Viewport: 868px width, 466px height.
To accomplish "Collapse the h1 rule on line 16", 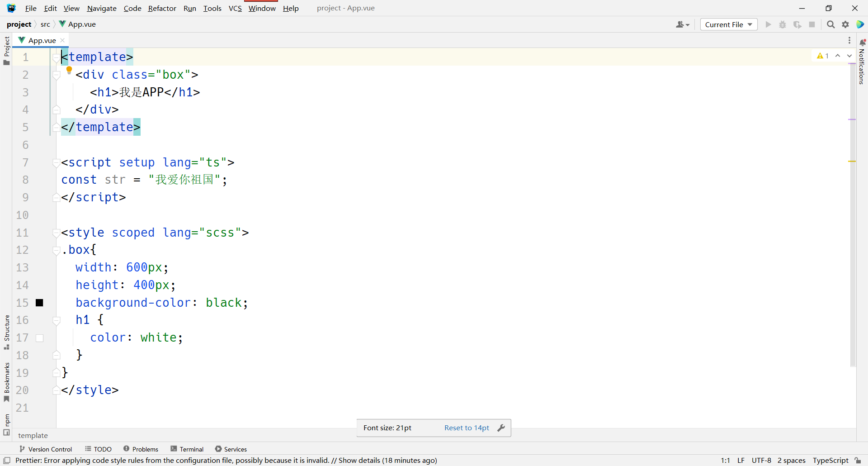I will pyautogui.click(x=56, y=320).
